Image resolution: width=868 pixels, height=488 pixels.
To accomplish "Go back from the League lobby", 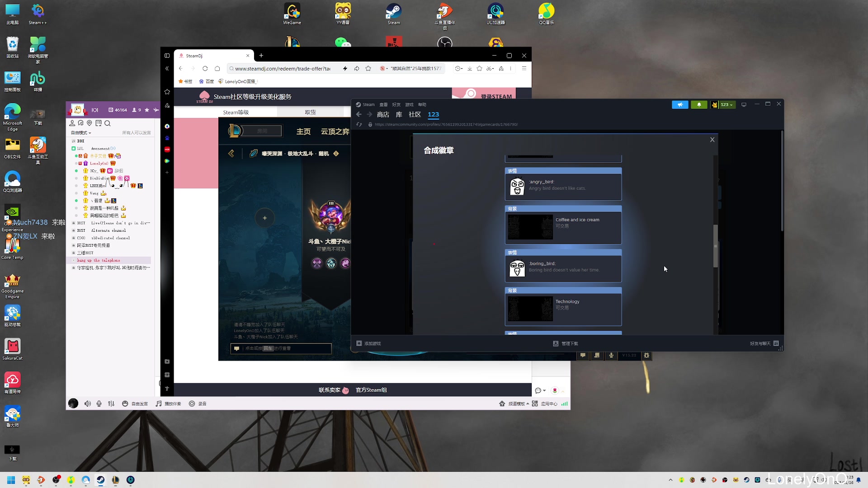I will pos(231,154).
